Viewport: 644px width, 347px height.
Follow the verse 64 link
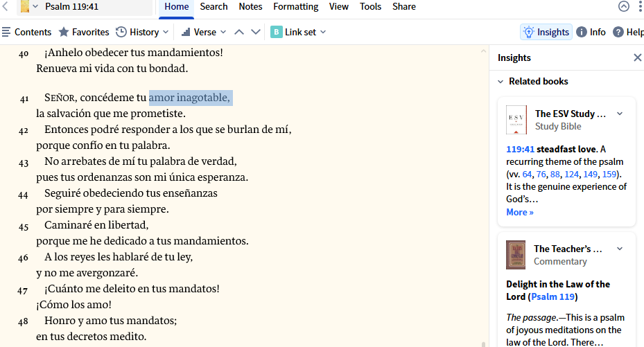[527, 175]
